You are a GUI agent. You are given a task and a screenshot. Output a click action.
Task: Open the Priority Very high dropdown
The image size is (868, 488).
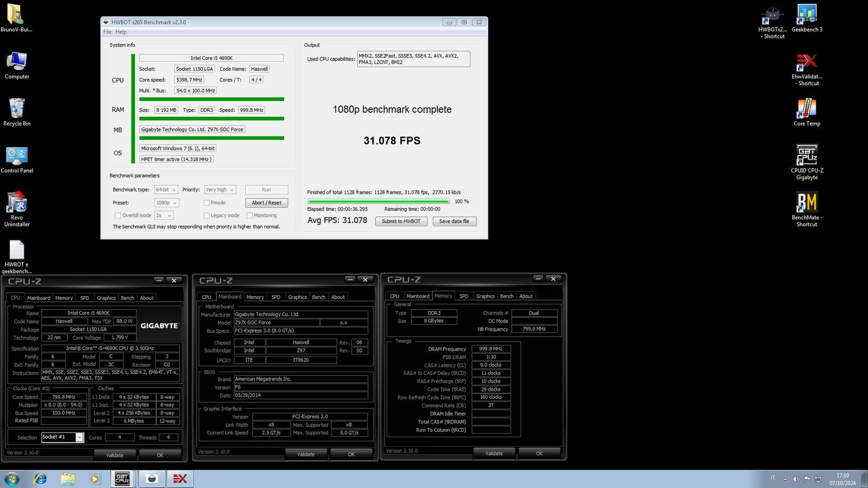220,190
